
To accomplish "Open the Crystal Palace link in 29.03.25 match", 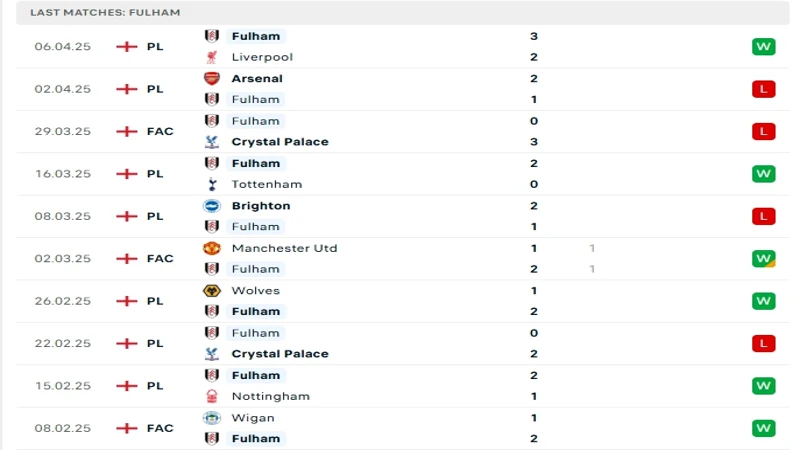I will point(280,142).
